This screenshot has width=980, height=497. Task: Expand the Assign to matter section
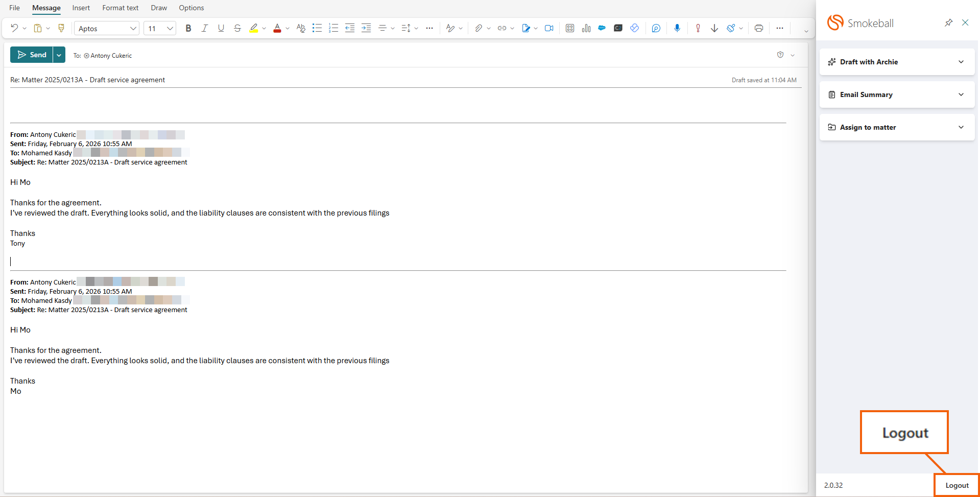pos(897,127)
